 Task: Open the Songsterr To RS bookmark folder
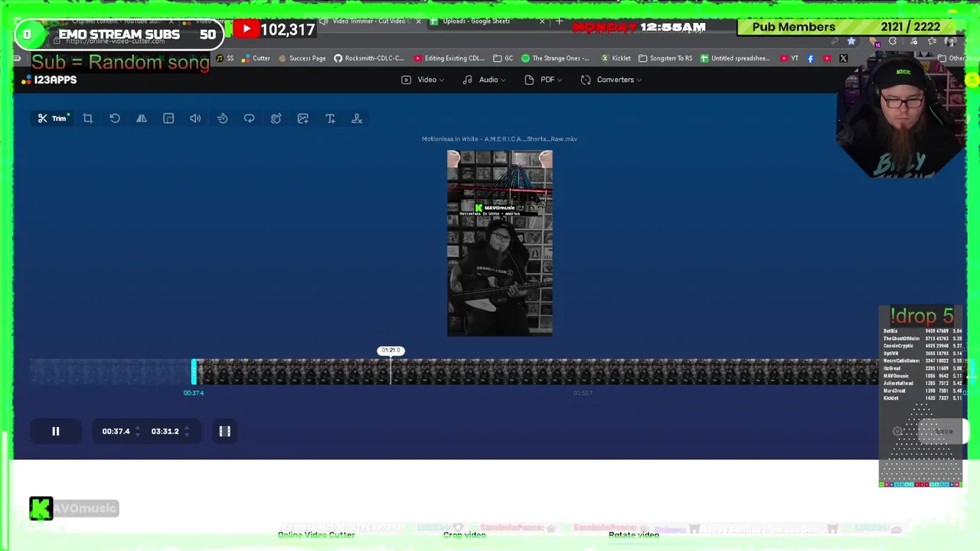click(665, 58)
